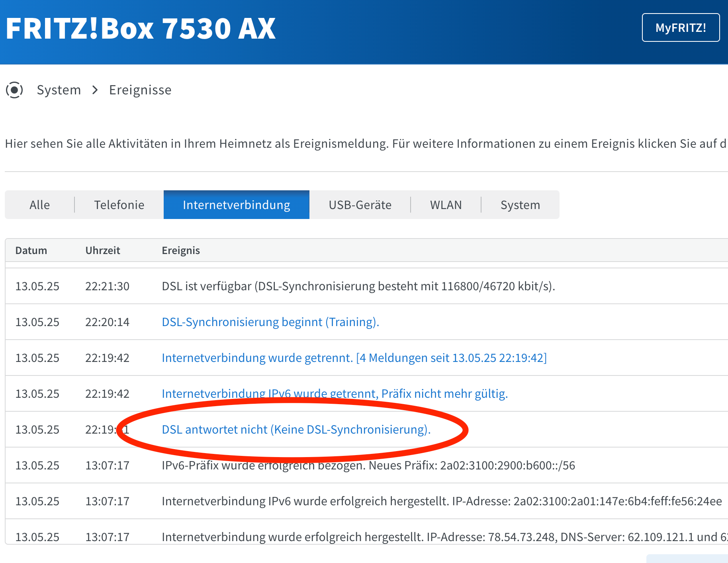This screenshot has height=563, width=728.
Task: Click the Uhrzeit column header
Action: [103, 250]
